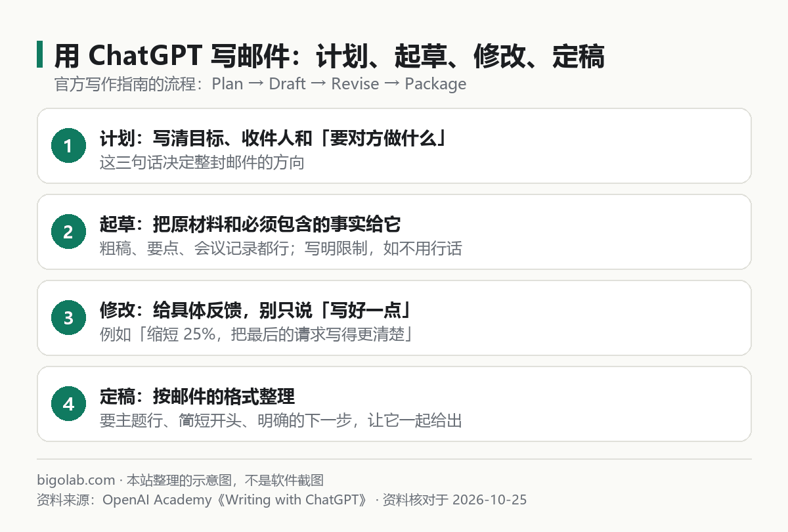Click the footer note "bigolab.com · 本站整理的示意图,不是软件截图"
The image size is (788, 532).
click(x=181, y=481)
